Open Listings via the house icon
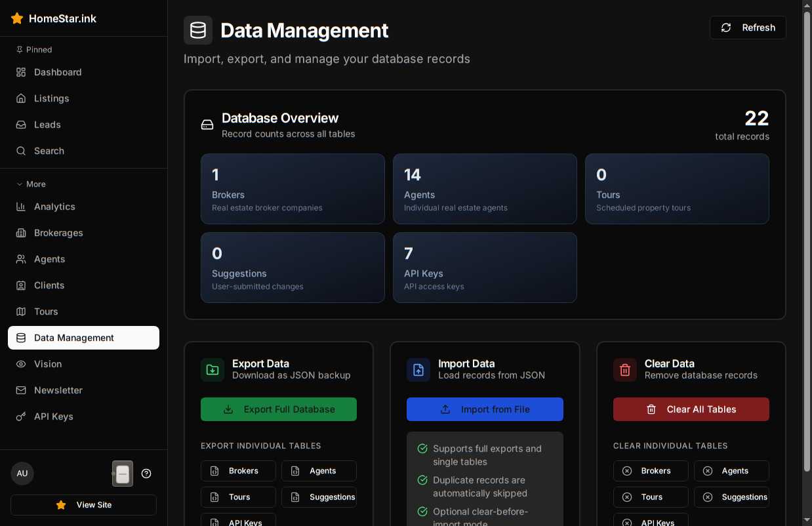This screenshot has width=812, height=526. coord(20,98)
